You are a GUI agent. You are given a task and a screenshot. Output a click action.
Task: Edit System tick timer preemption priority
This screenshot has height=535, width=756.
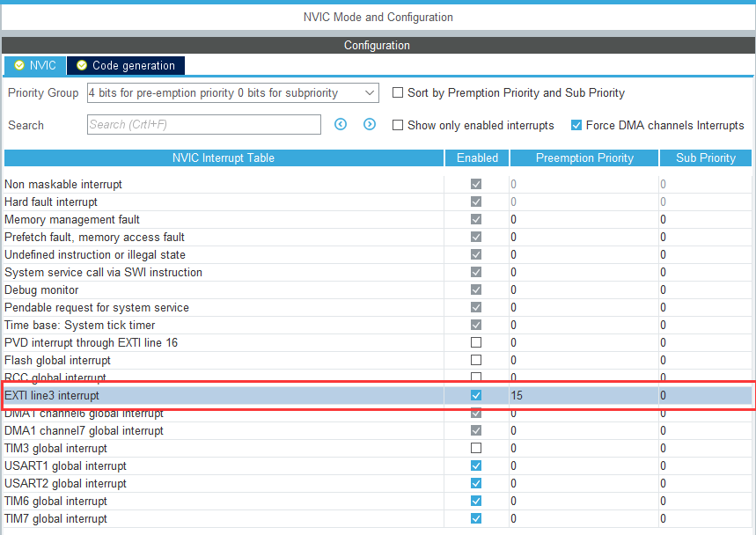point(584,326)
